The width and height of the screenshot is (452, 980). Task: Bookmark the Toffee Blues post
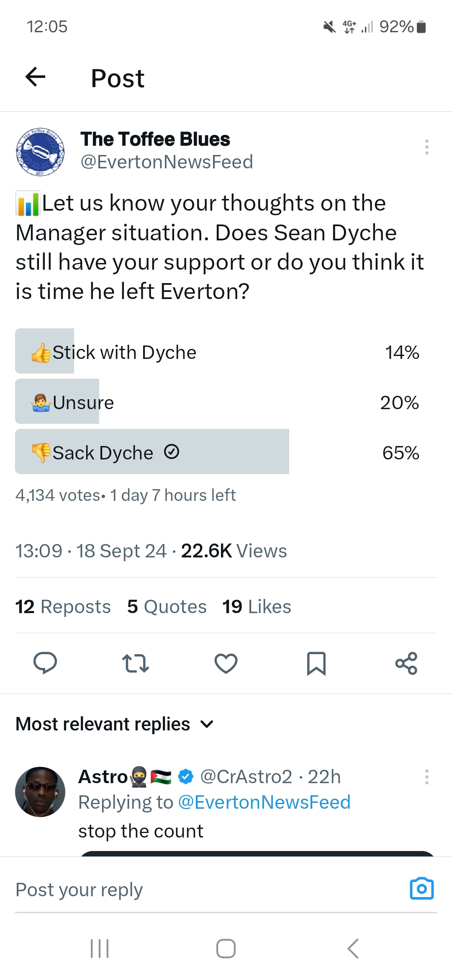pos(316,663)
